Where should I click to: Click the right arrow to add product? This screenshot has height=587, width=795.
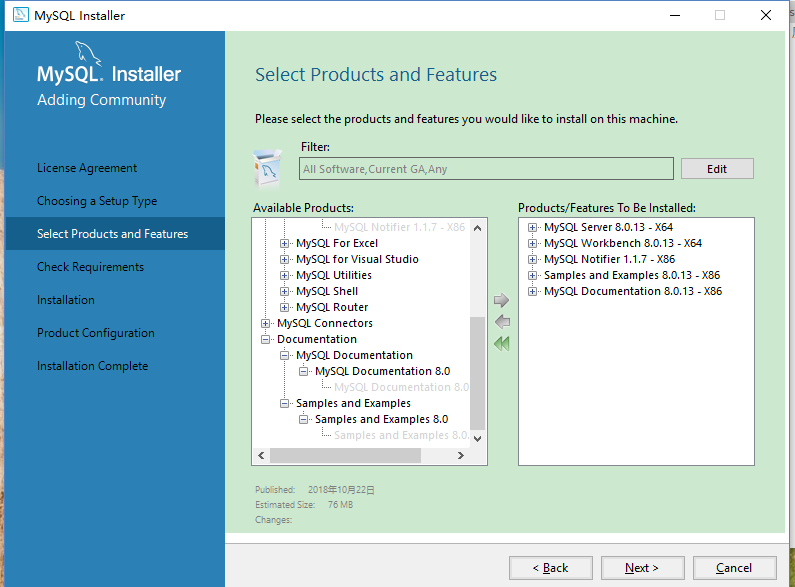point(501,300)
